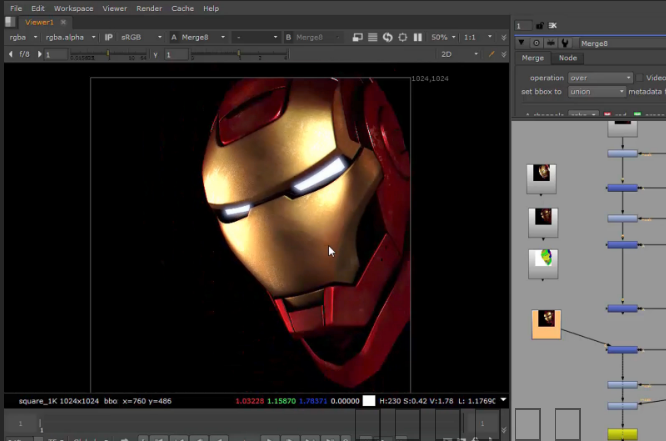Click the Merge8 node name field

(621, 43)
